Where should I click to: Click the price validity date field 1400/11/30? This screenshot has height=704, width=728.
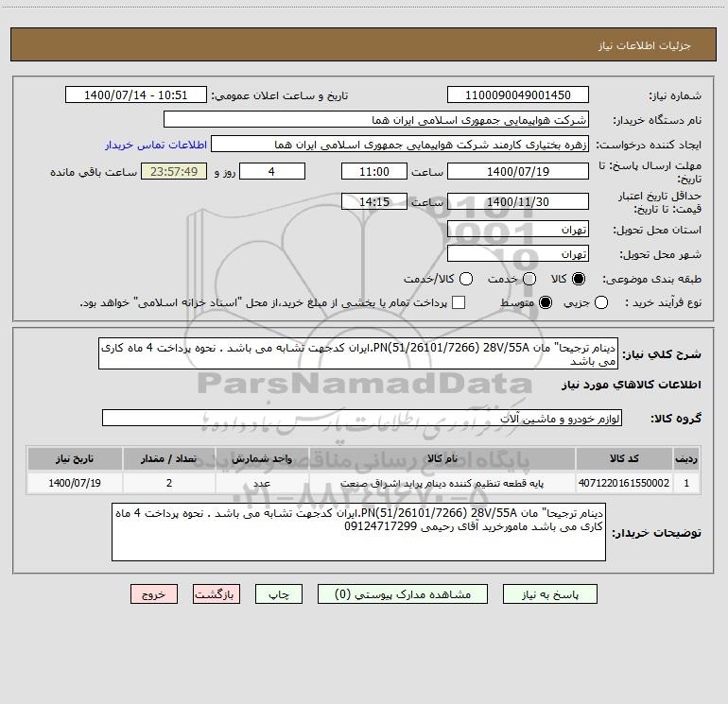517,201
